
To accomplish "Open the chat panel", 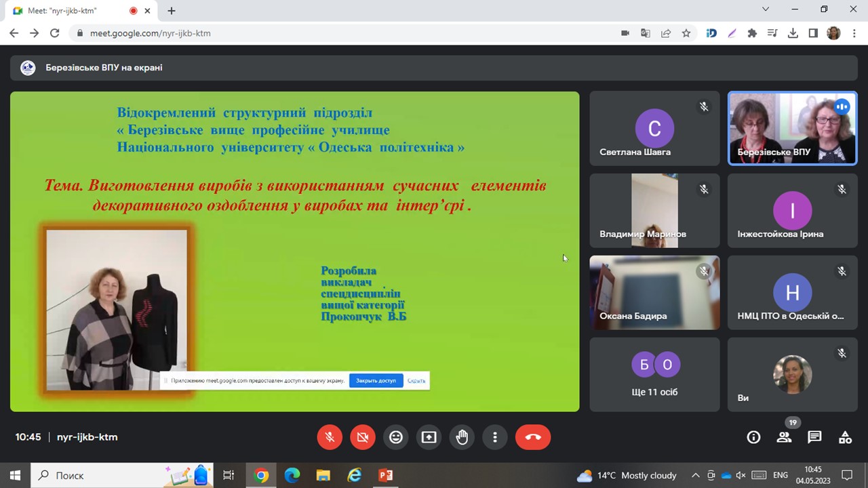I will (814, 437).
